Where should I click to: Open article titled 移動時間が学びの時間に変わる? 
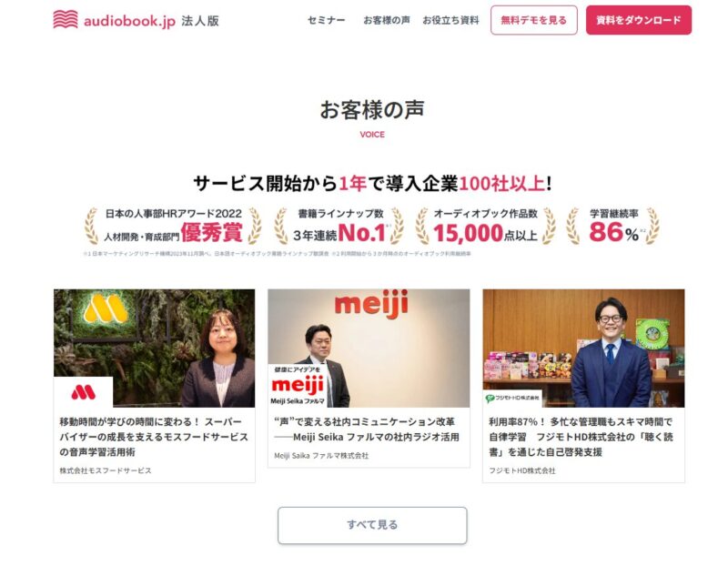[154, 437]
